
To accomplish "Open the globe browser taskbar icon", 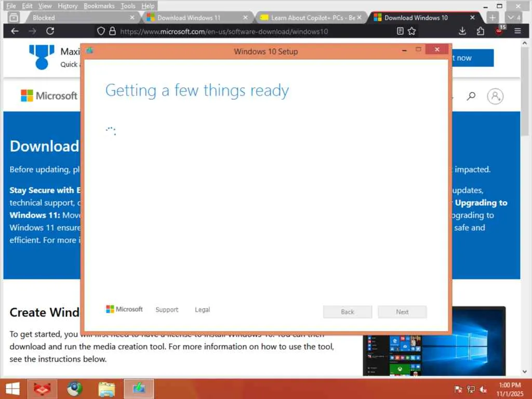I will click(x=74, y=389).
